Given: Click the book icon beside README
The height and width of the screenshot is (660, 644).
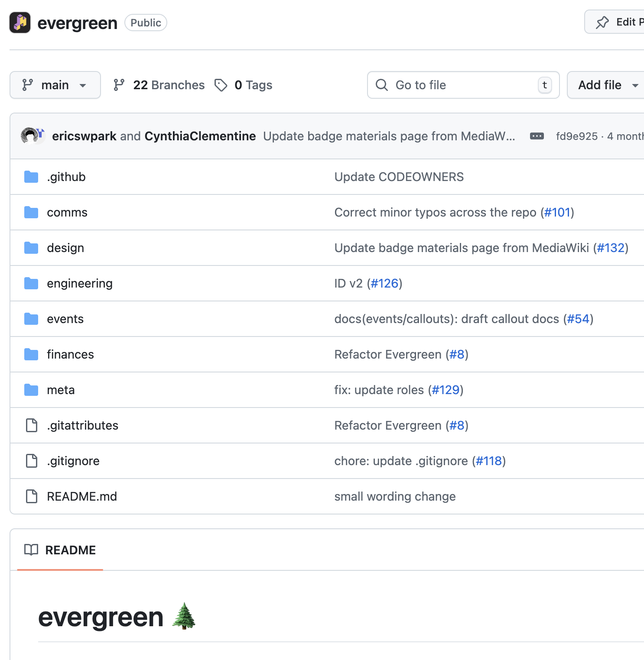Looking at the screenshot, I should click(x=31, y=550).
